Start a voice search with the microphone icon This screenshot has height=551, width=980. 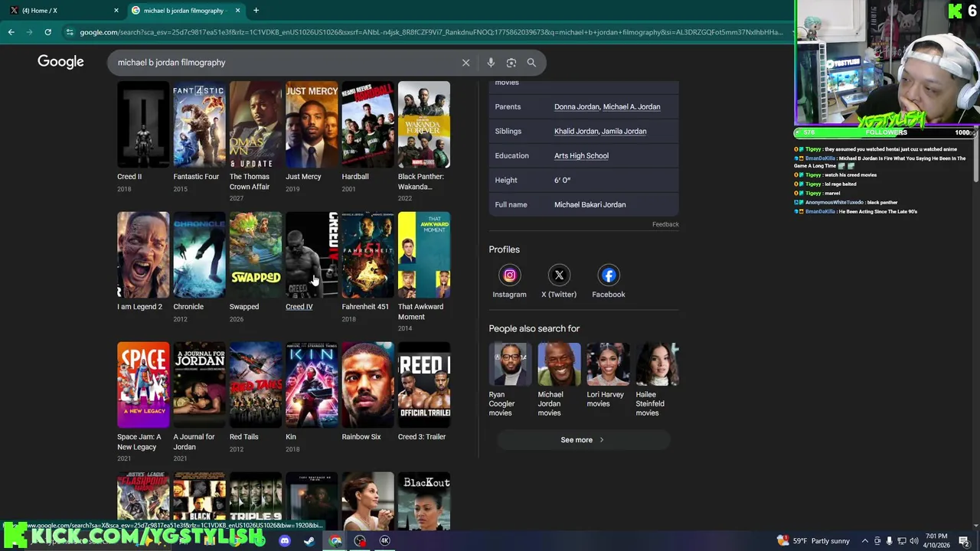pos(491,63)
